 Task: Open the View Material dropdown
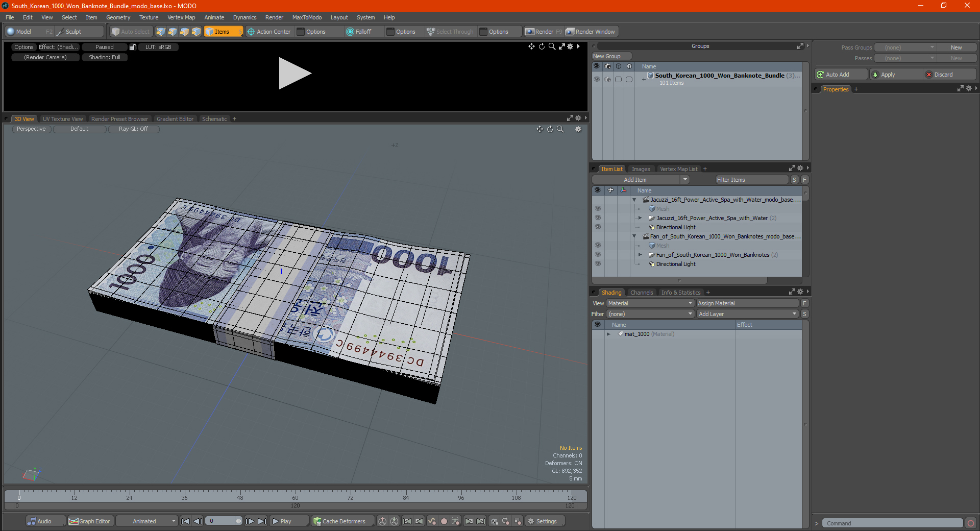(x=650, y=303)
